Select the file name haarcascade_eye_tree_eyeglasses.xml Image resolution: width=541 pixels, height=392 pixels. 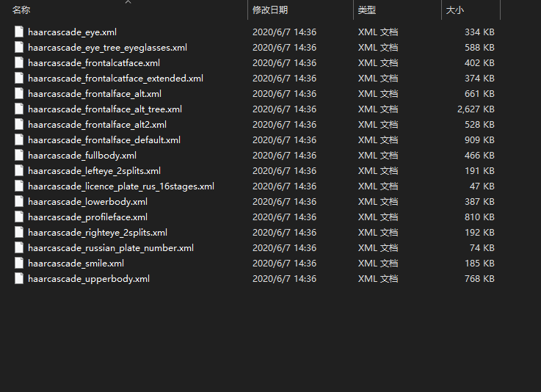click(x=107, y=48)
